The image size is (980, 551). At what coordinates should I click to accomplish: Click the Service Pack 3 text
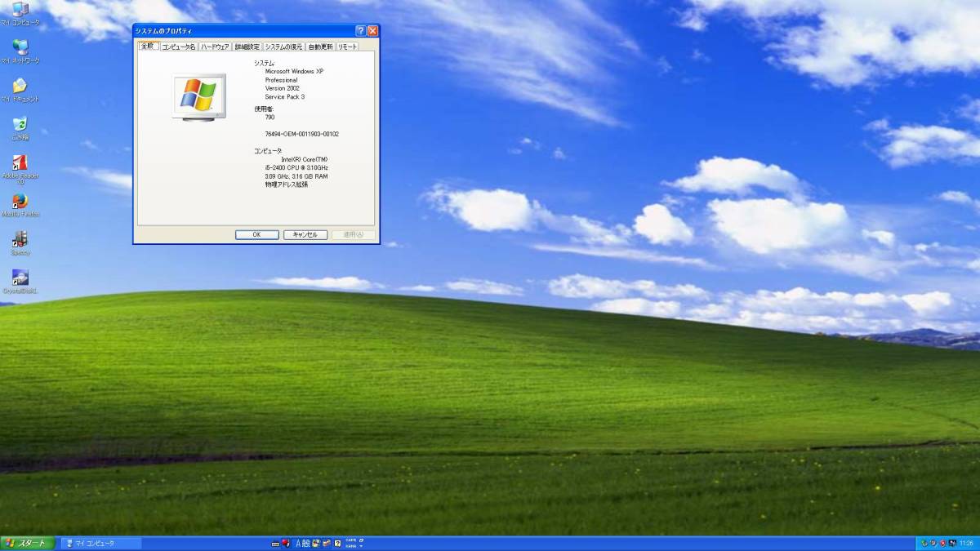click(284, 96)
